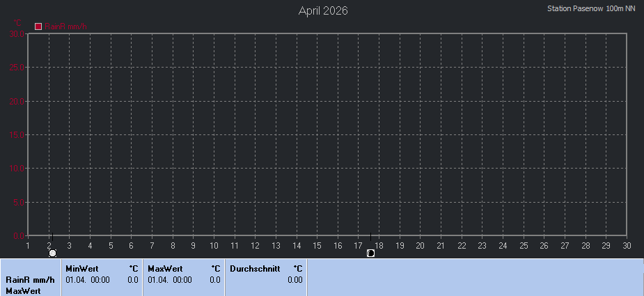Image resolution: width=644 pixels, height=296 pixels.
Task: Click the °C unit label above y-axis
Action: point(18,23)
